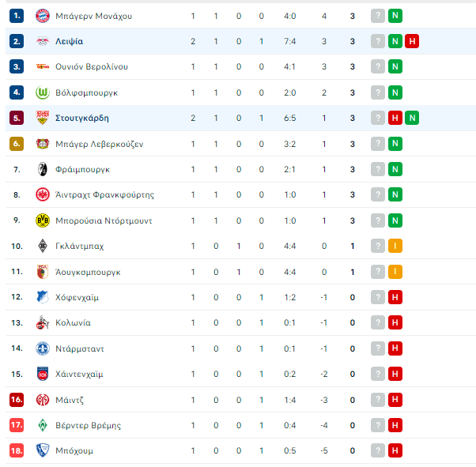Click the orange I draw badge for Άουγκσμπουργκ
Image resolution: width=476 pixels, height=467 pixels.
395,272
